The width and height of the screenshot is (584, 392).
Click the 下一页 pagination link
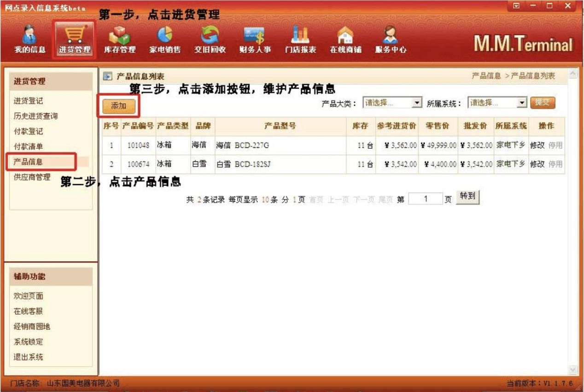(364, 199)
